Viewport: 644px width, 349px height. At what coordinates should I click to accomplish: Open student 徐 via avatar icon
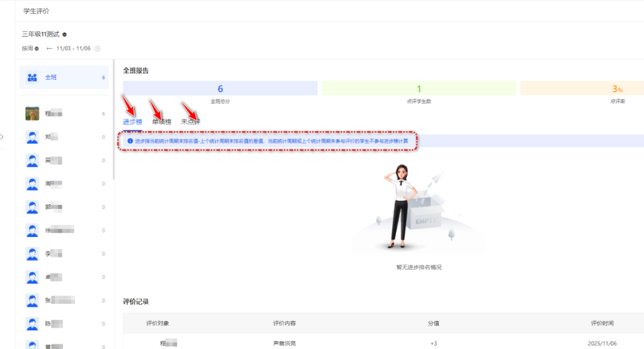(x=32, y=230)
